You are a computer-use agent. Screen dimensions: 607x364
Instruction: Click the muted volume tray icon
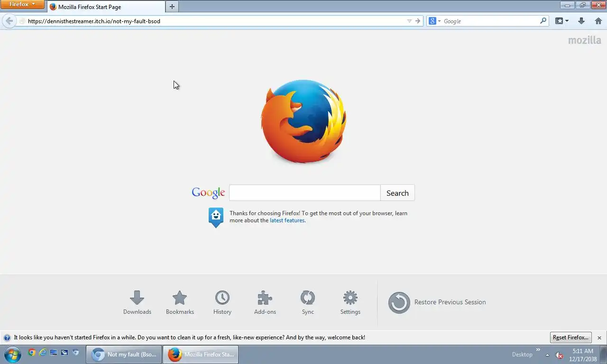(559, 355)
